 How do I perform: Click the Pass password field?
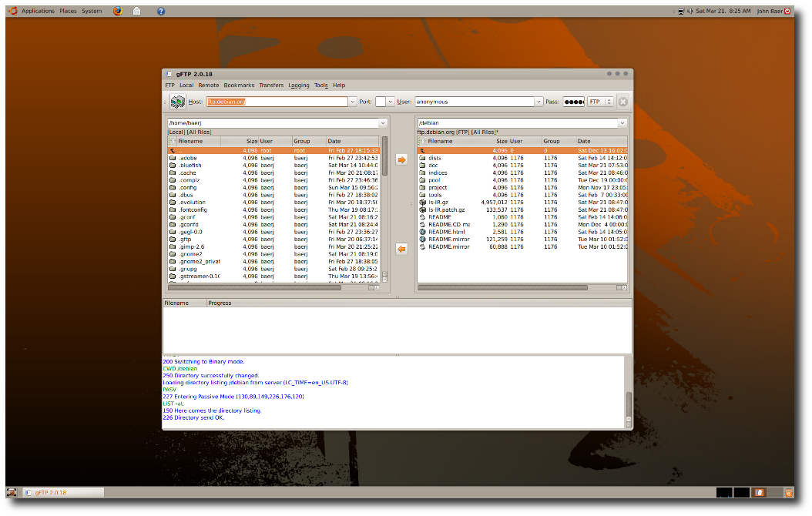click(x=573, y=102)
